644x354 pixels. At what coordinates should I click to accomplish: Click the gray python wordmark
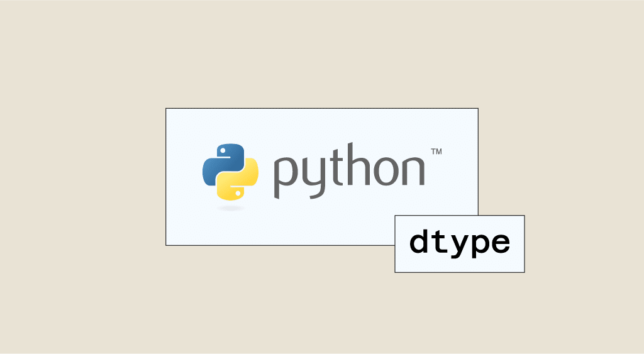[x=349, y=171]
